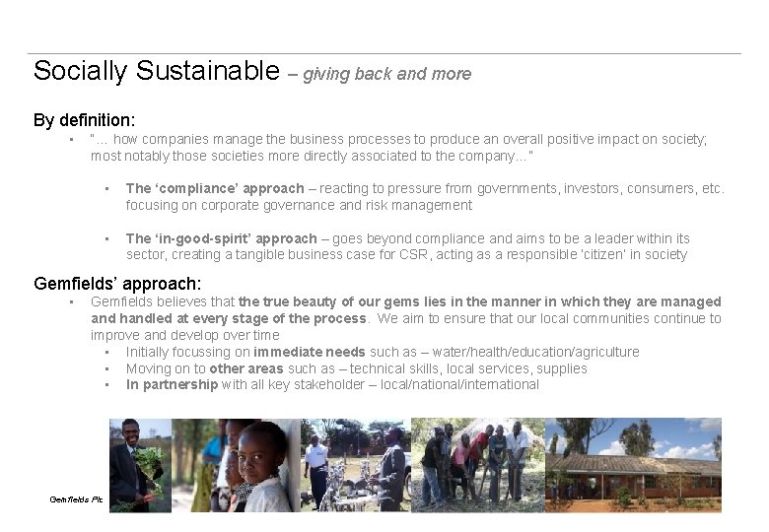Click the quoted definition of socially sustainable
Image resolution: width=769 pixels, height=532 pixels.
pos(398,148)
